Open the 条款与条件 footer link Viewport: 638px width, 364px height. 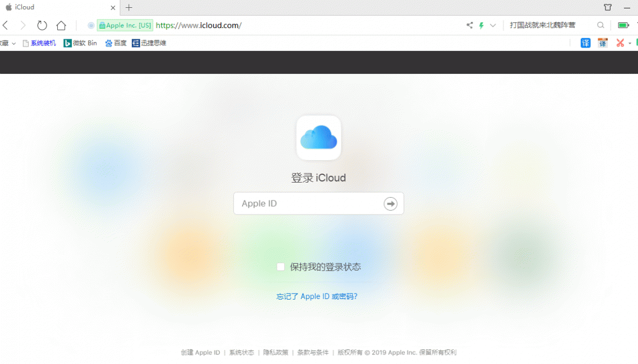313,353
